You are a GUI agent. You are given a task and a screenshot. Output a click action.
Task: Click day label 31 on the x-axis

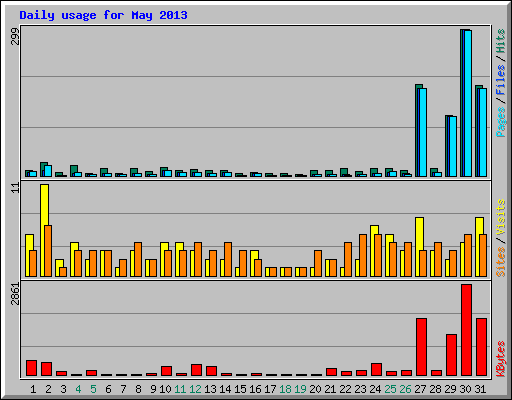pos(480,389)
